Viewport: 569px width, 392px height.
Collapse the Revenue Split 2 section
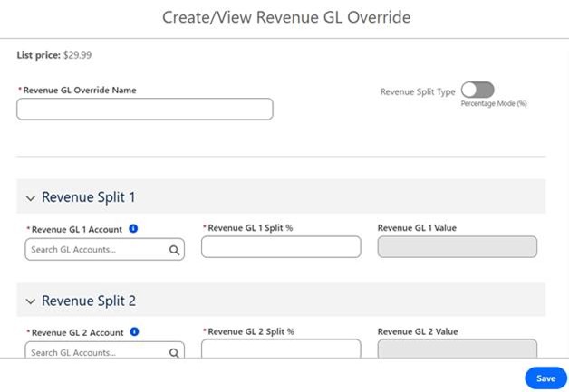pos(31,301)
